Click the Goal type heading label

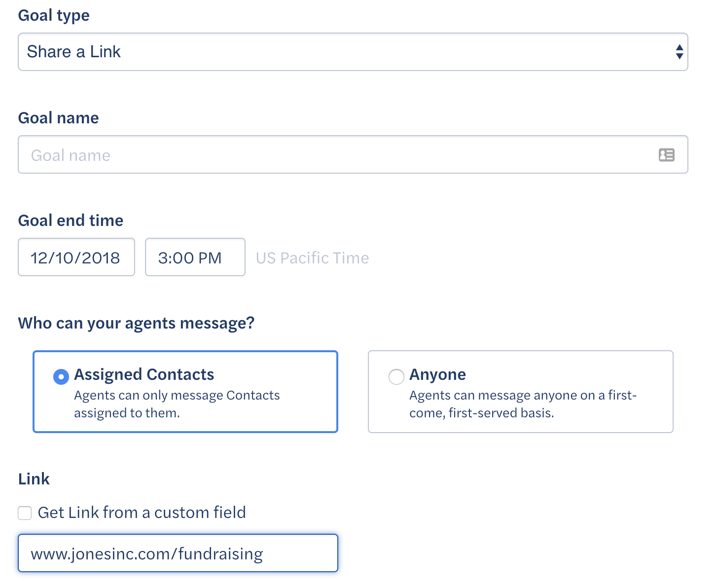pos(54,15)
